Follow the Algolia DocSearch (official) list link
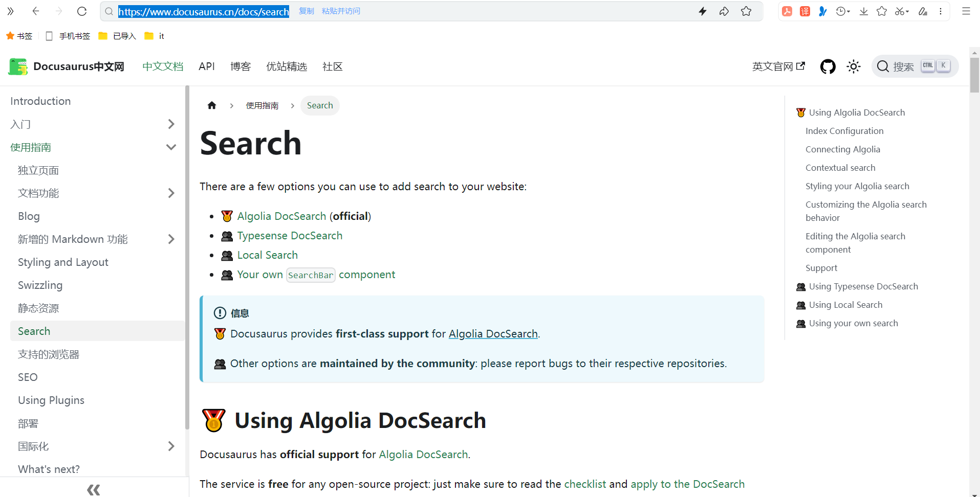 (x=281, y=216)
